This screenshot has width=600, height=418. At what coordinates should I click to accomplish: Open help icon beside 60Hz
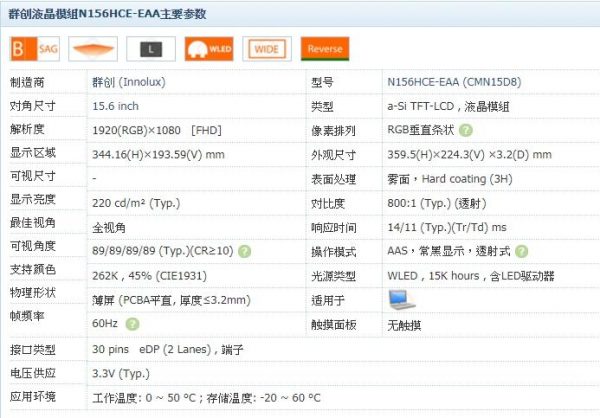click(x=132, y=324)
